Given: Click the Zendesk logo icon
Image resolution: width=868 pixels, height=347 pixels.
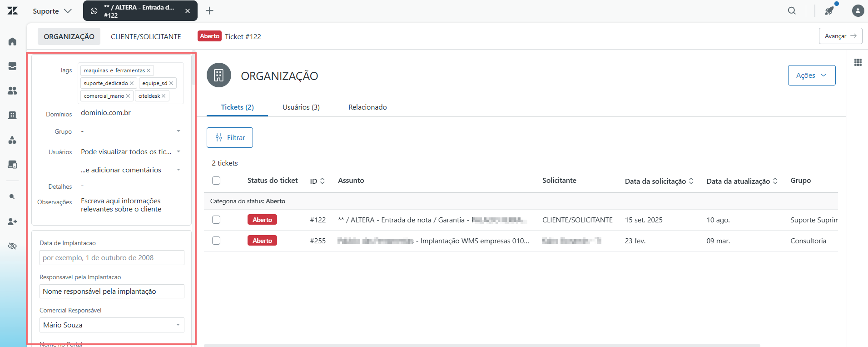Looking at the screenshot, I should coord(13,10).
